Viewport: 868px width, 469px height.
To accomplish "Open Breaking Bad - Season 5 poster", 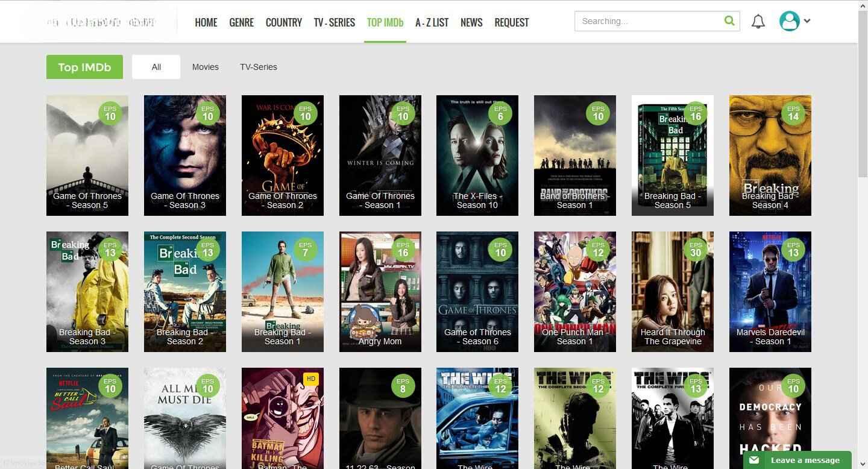I will tap(673, 156).
